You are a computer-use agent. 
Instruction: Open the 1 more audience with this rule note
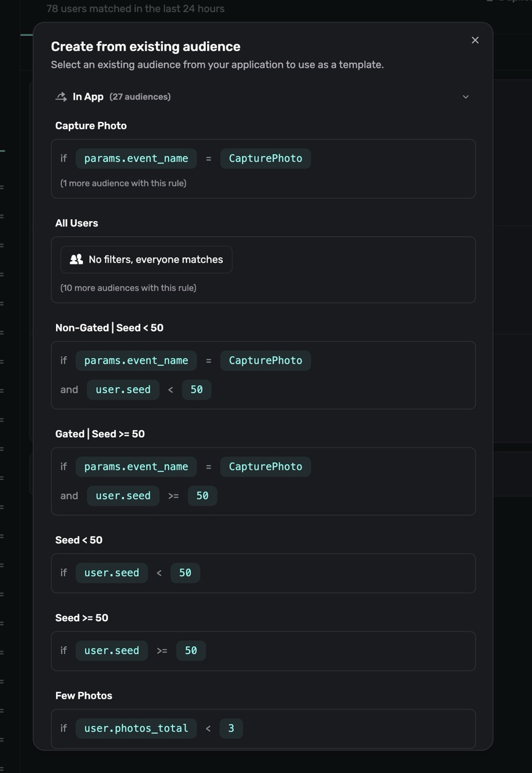coord(123,183)
